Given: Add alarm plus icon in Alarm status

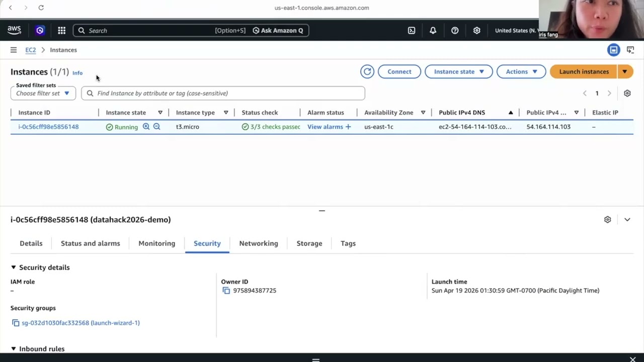Looking at the screenshot, I should [348, 127].
